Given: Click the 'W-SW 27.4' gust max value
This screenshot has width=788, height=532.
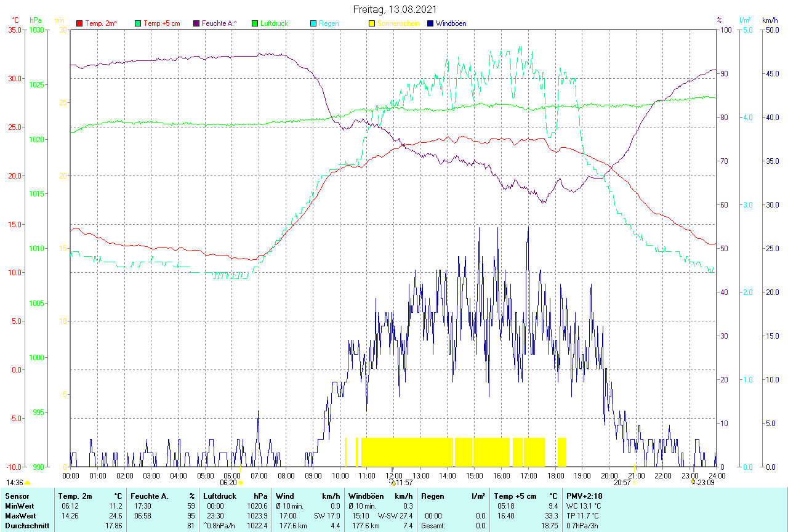Looking at the screenshot, I should (x=395, y=515).
